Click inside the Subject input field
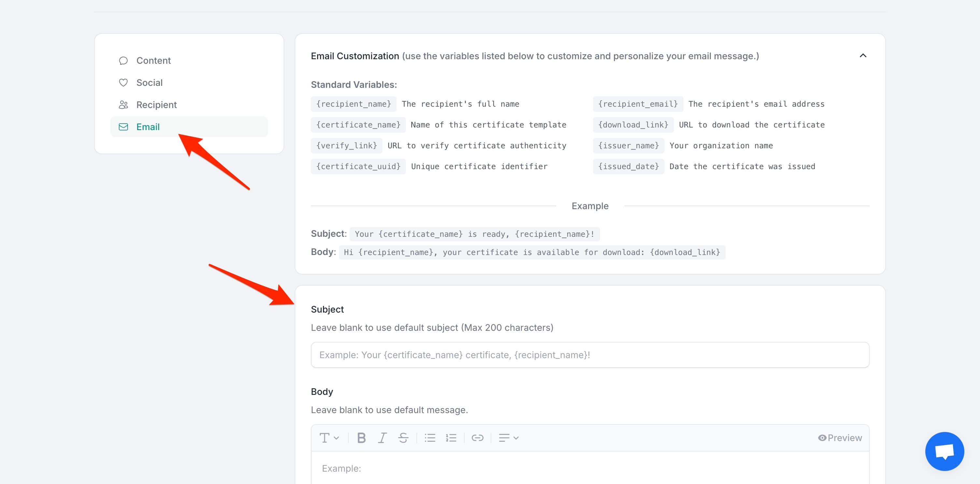Image resolution: width=980 pixels, height=484 pixels. click(590, 355)
